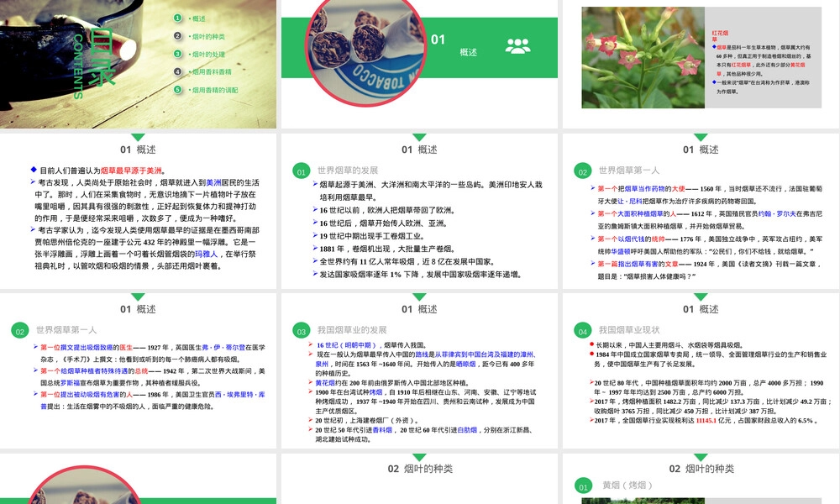840x504 pixels.
Task: Click the bullet 长期以来，中国人主要用烟斗
Action: coord(669,345)
